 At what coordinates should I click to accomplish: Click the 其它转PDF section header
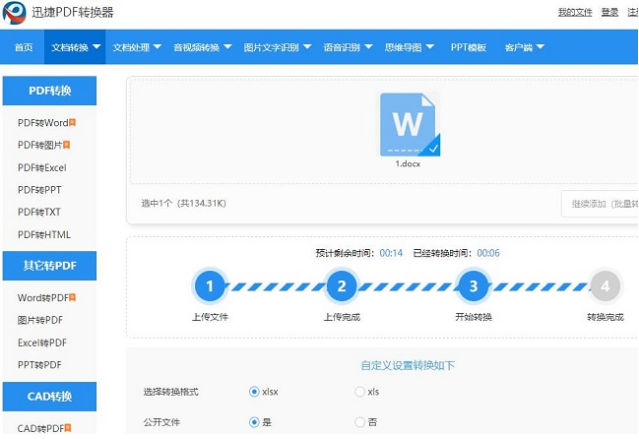[x=50, y=266]
